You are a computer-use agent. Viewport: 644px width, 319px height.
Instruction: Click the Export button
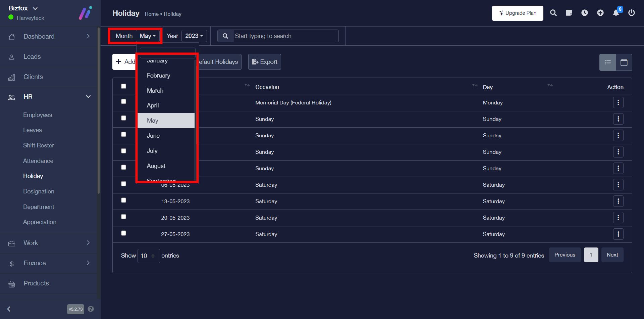(264, 62)
